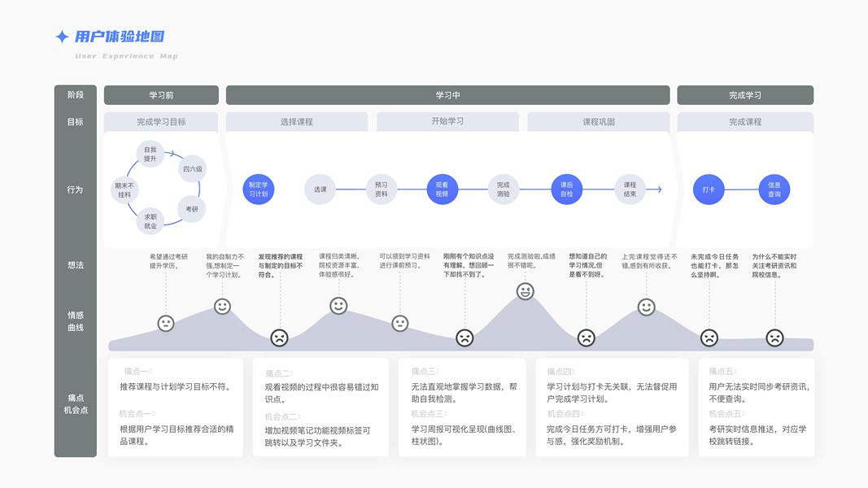This screenshot has width=868, height=488.
Task: Click the 开始学习 goal header
Action: (448, 121)
